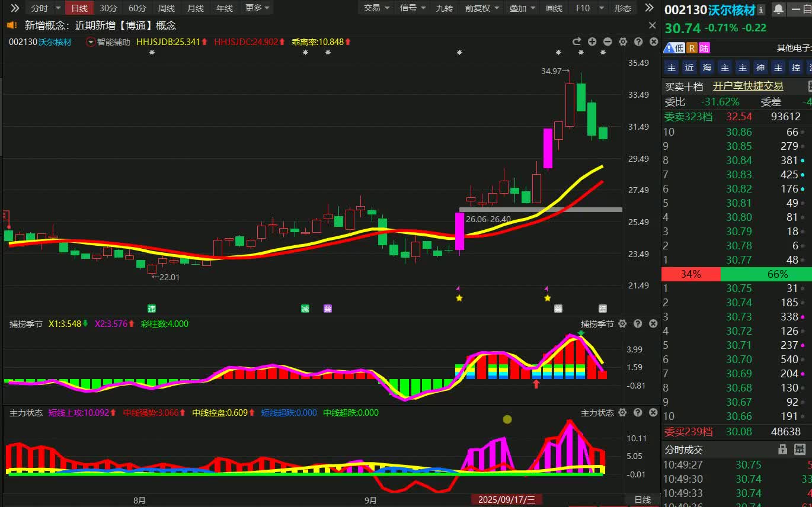Click the 开户享快捷交易 link
812x507 pixels.
point(747,86)
